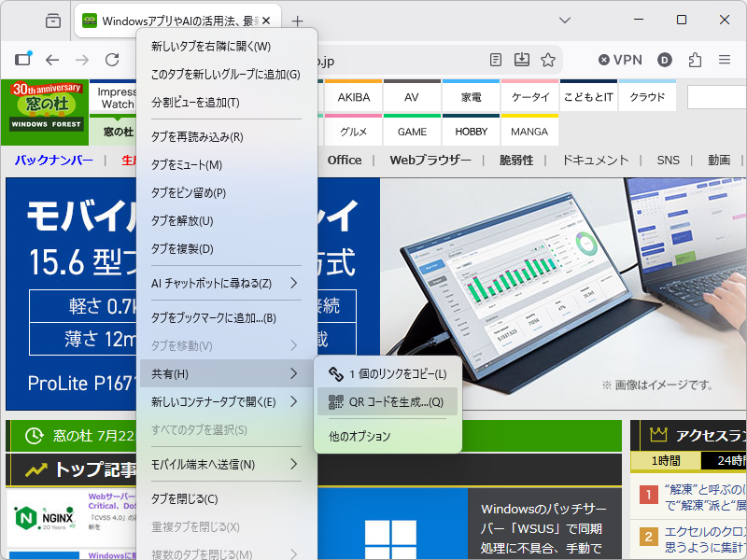This screenshot has height=560, width=747.
Task: Open the グルメ site tab
Action: 354,131
